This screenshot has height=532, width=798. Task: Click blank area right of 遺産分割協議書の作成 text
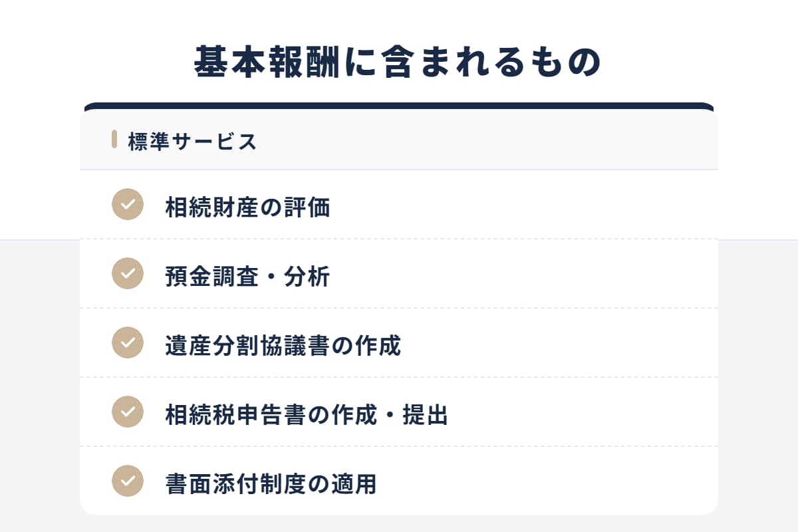click(x=565, y=344)
